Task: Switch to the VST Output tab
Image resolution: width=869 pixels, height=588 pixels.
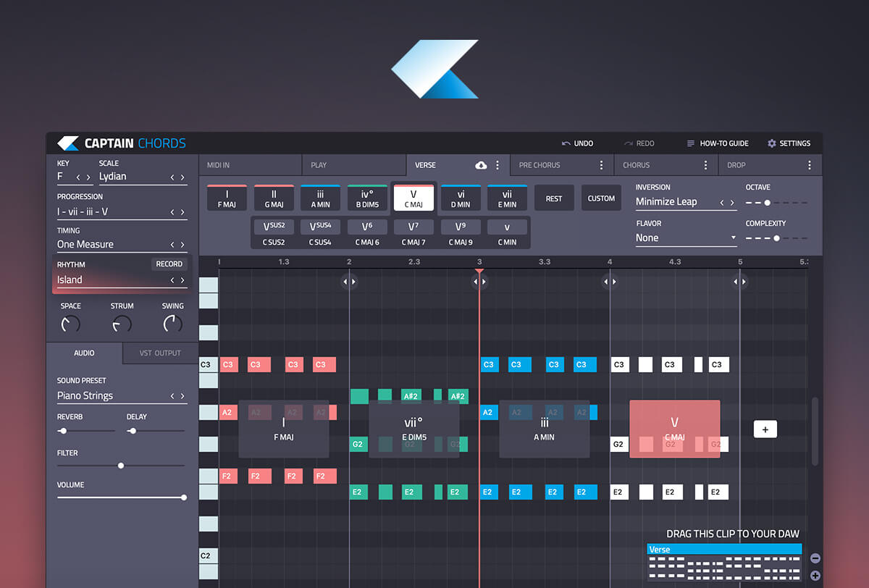Action: [x=160, y=353]
